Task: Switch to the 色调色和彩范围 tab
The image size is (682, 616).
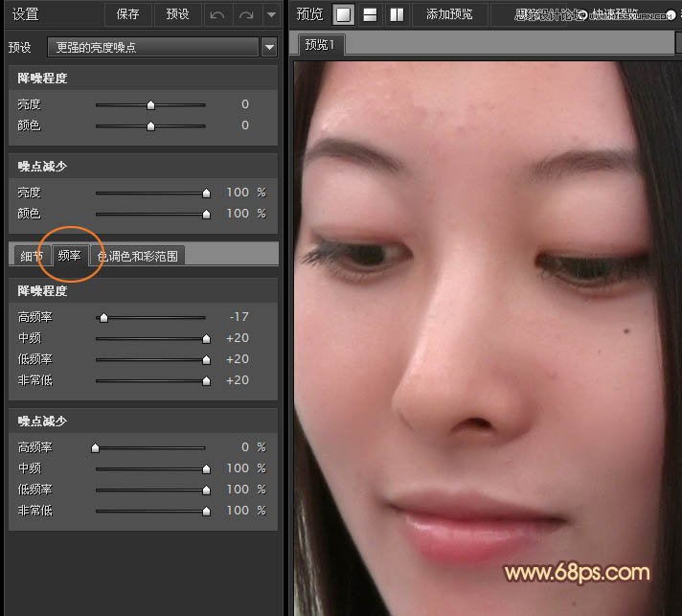Action: (x=138, y=256)
